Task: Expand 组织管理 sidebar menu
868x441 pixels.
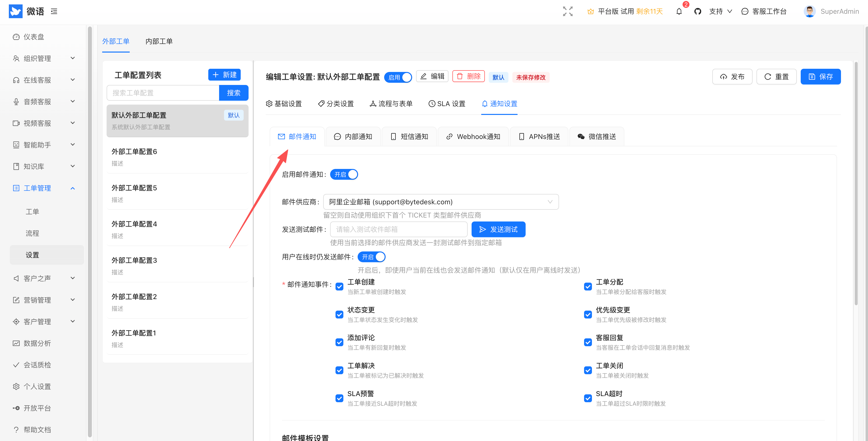Action: click(44, 58)
